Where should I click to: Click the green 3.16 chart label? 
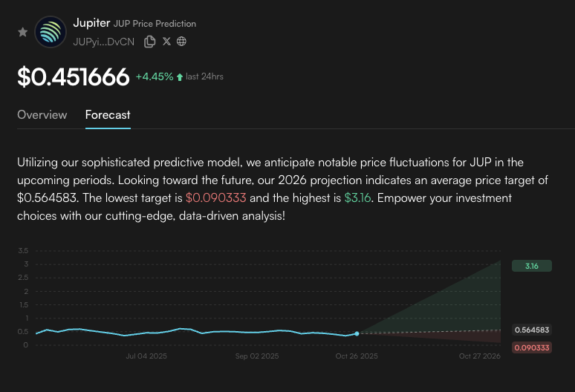531,266
